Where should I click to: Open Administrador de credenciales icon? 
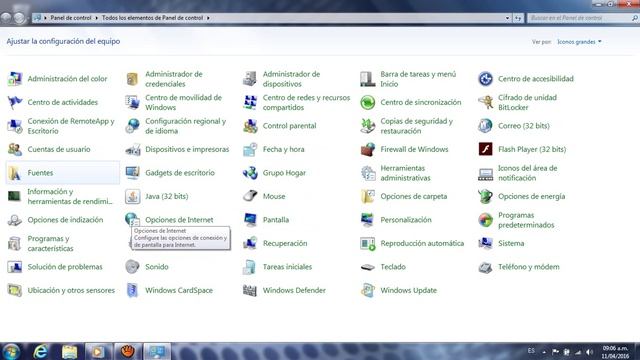[x=132, y=79]
